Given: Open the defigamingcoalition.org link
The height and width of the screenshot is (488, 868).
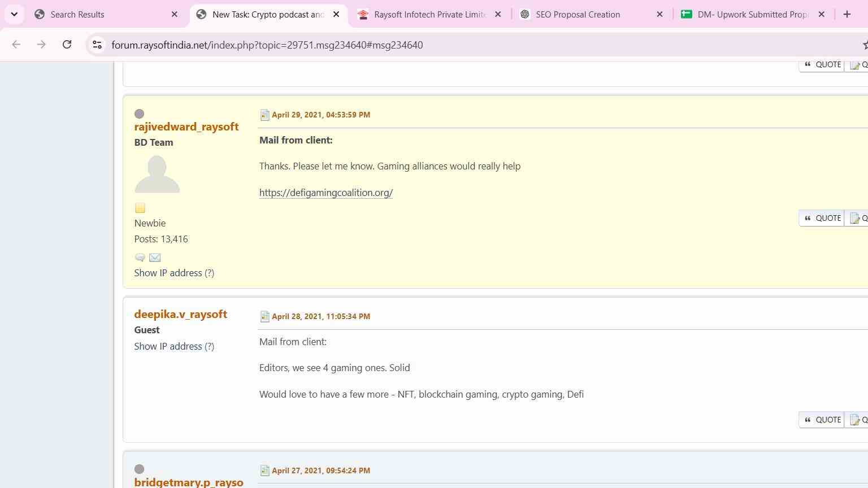Looking at the screenshot, I should coord(326,193).
